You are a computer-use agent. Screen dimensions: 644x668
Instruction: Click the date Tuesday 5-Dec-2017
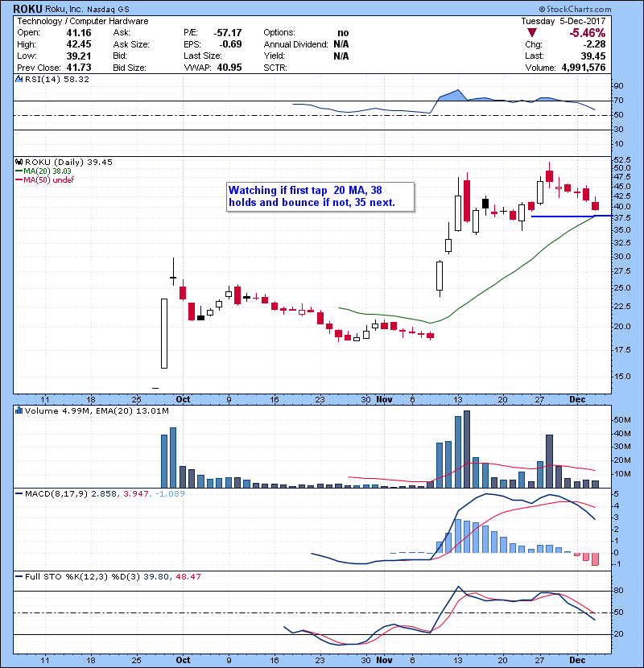click(563, 21)
